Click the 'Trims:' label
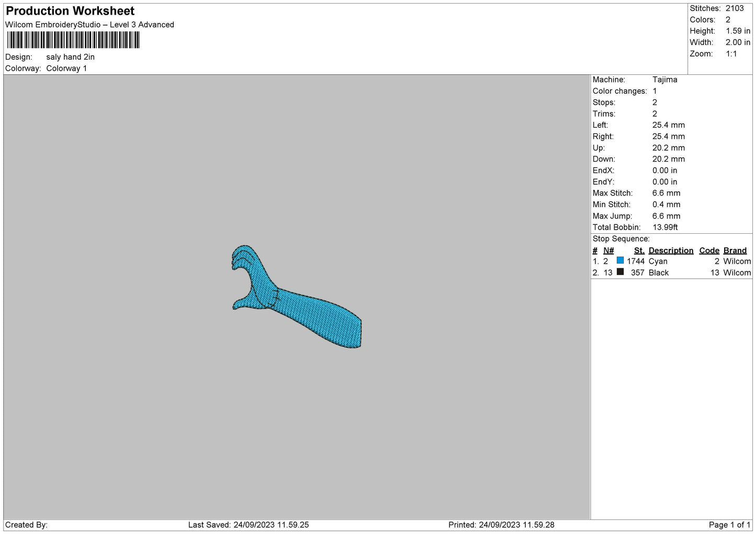The height and width of the screenshot is (534, 756). point(604,114)
